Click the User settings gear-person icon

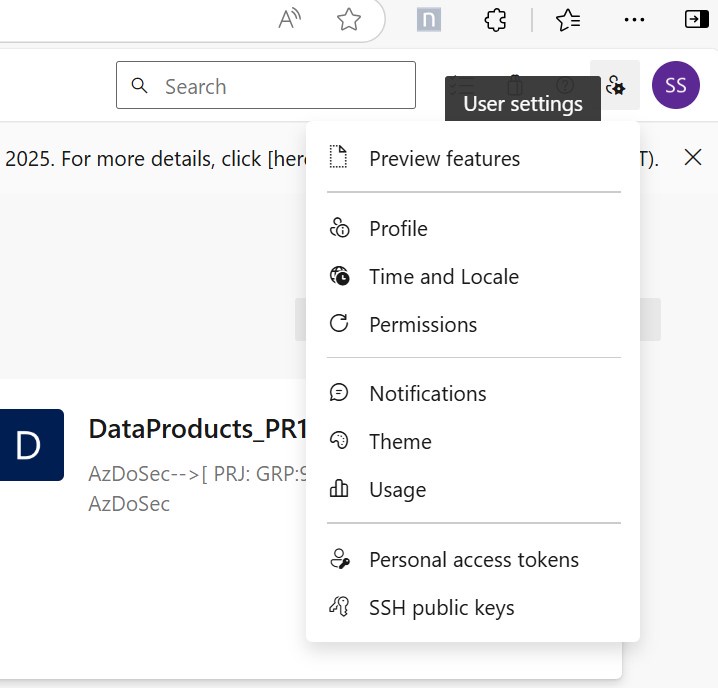615,85
